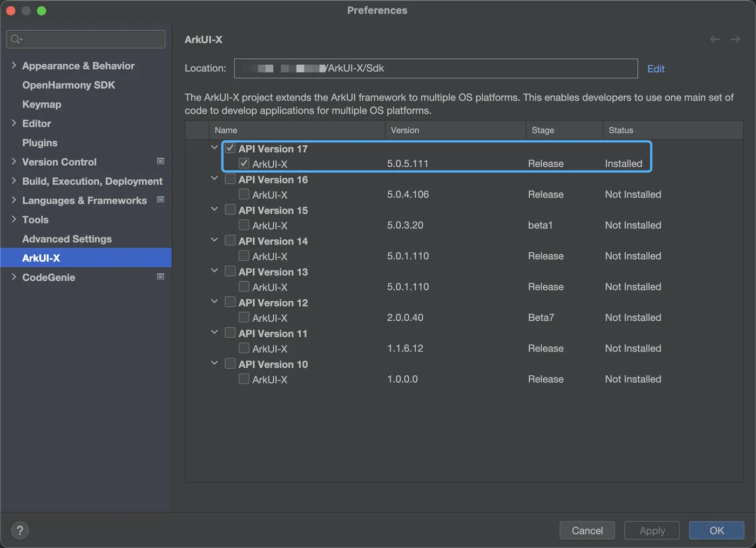Expand the Version Control section
The width and height of the screenshot is (756, 548).
tap(13, 161)
